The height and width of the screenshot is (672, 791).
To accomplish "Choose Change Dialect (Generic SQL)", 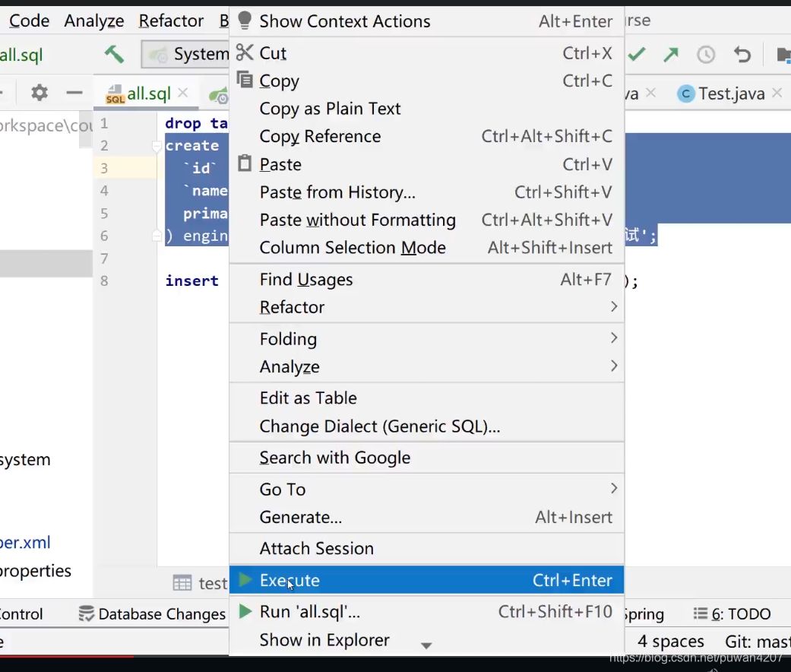I will tap(426, 426).
